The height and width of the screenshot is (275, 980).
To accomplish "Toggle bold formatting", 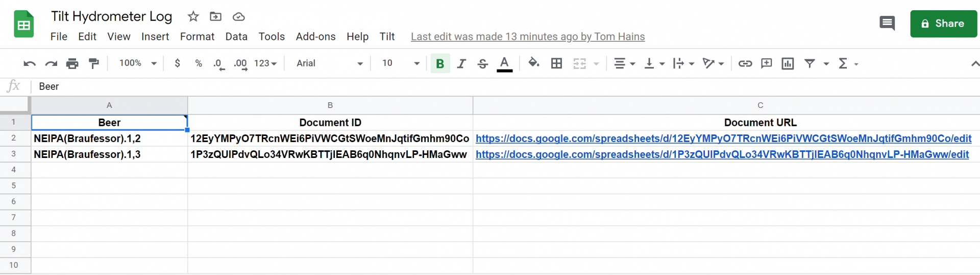I will coord(440,63).
